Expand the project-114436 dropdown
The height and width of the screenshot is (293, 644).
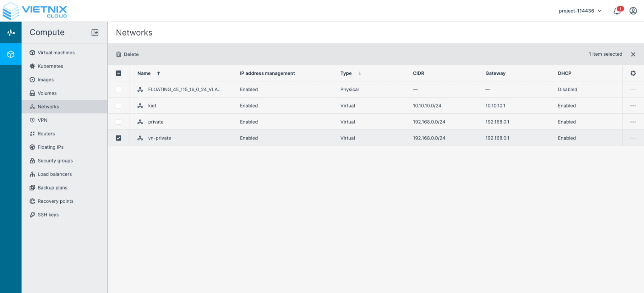point(580,11)
